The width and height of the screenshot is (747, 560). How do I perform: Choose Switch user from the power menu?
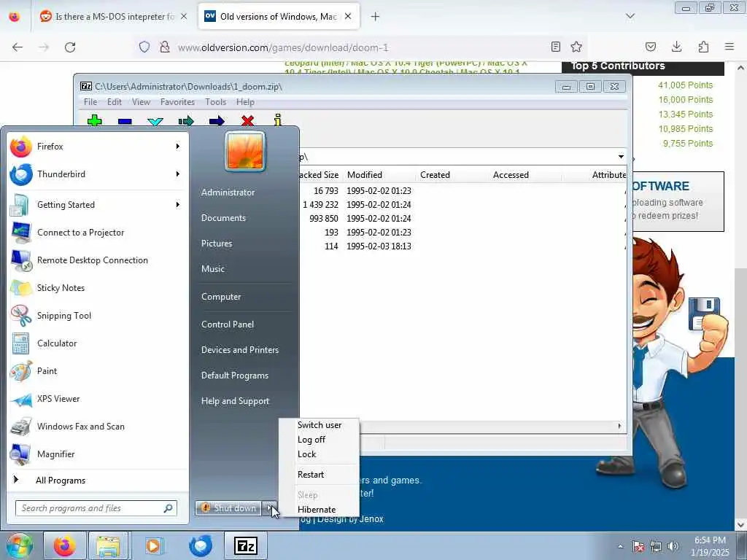[320, 425]
